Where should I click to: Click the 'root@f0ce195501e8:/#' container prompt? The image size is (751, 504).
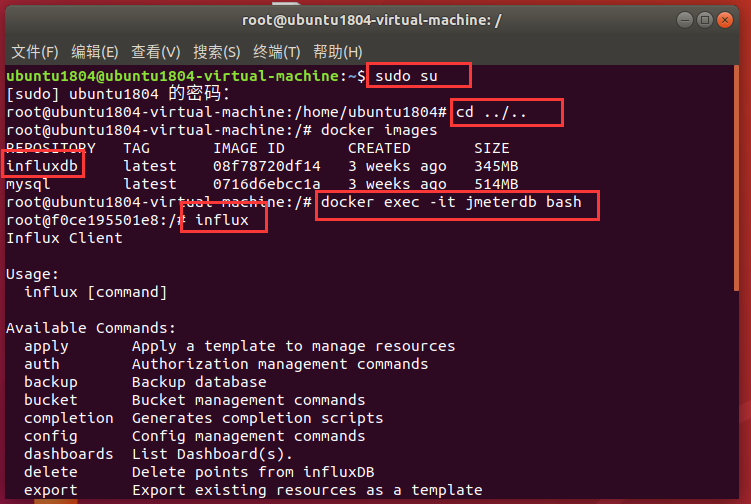click(x=96, y=220)
